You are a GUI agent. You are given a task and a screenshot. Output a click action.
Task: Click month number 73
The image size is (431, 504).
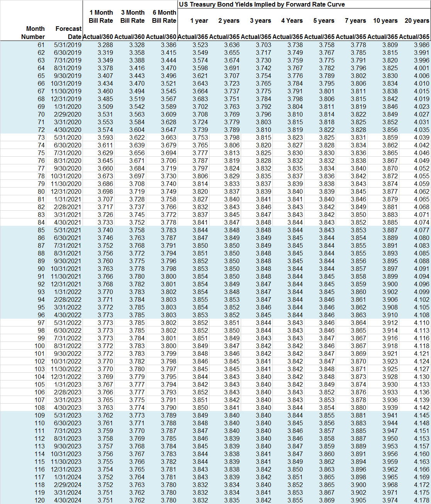coord(41,137)
